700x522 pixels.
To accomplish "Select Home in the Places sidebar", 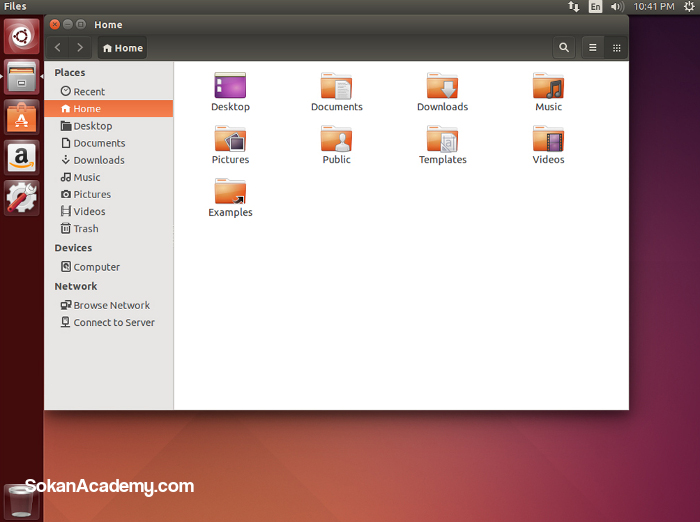I will pyautogui.click(x=108, y=109).
